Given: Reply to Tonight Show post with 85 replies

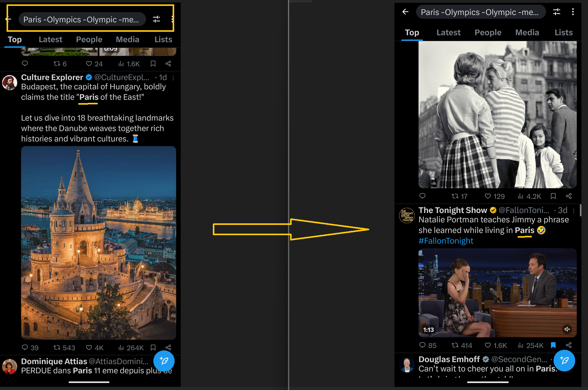Looking at the screenshot, I should [x=428, y=345].
